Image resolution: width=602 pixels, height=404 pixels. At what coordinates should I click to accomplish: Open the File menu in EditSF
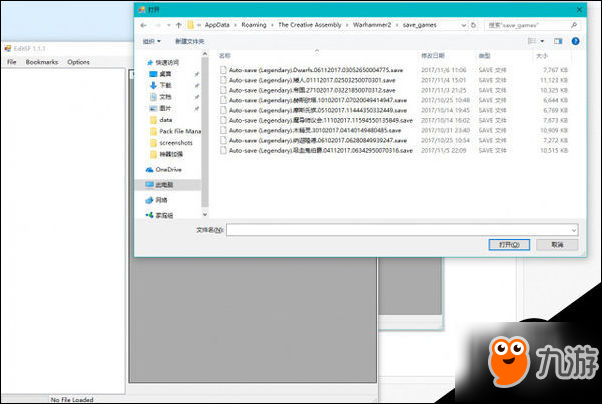[x=12, y=62]
